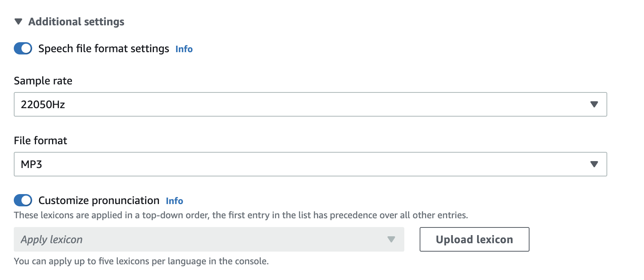
Task: Click Upload lexicon
Action: [474, 239]
